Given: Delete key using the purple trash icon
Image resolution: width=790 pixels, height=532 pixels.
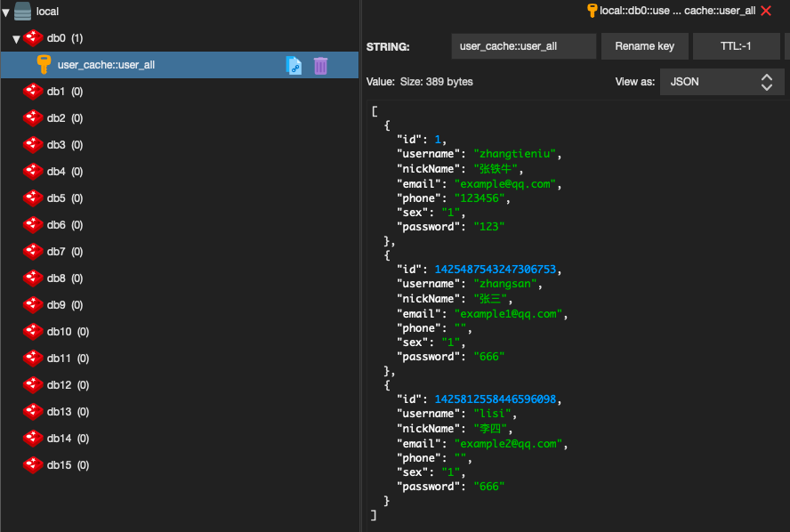Looking at the screenshot, I should [320, 66].
